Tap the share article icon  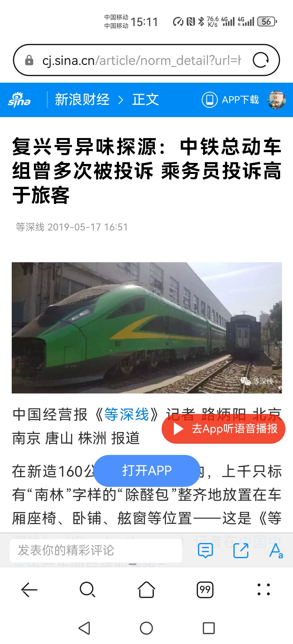pyautogui.click(x=241, y=551)
